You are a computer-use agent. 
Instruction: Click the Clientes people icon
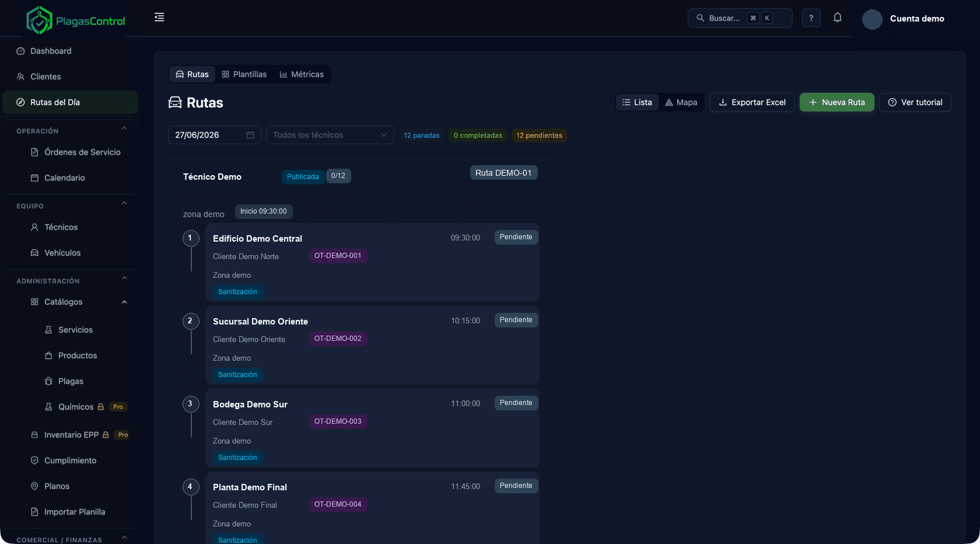coord(20,76)
